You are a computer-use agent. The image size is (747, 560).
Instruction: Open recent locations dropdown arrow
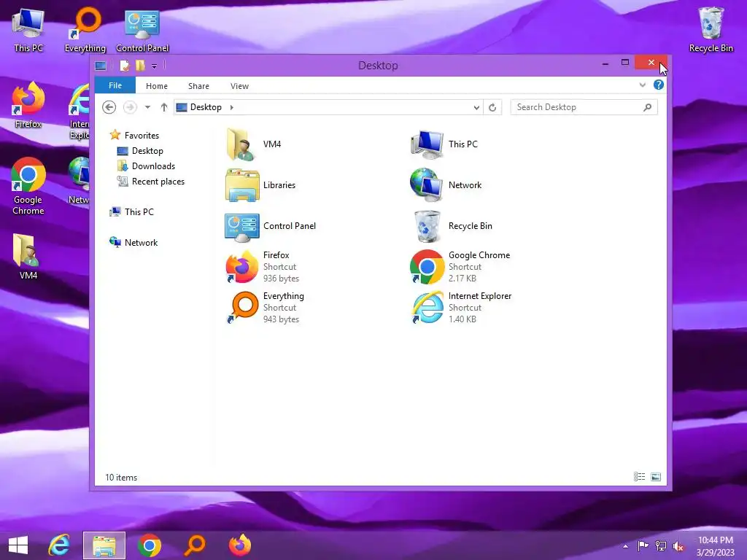coord(147,107)
